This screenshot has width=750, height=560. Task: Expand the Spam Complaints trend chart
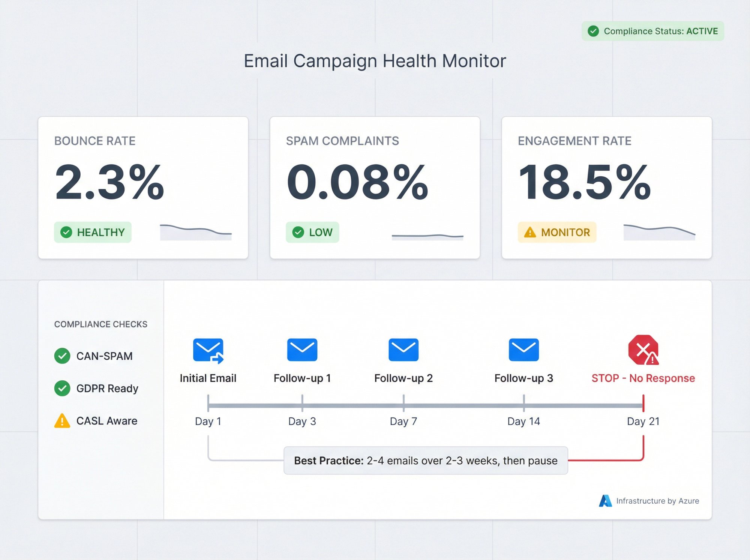[x=428, y=236]
